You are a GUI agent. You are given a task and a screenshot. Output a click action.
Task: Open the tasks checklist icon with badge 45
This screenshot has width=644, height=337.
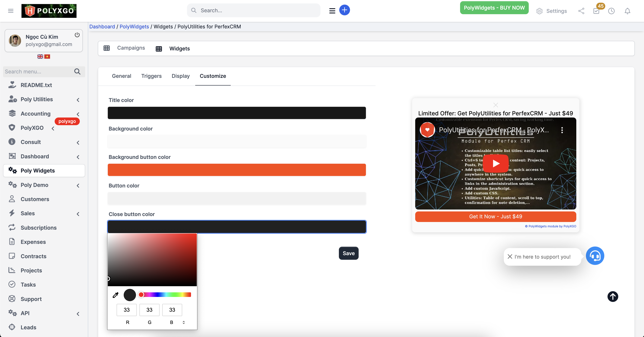tap(596, 11)
